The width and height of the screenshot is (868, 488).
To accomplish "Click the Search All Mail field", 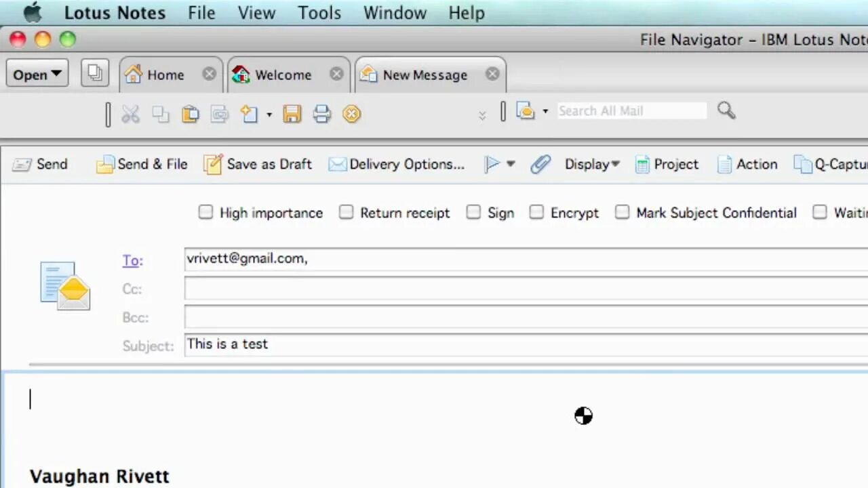I will (632, 110).
